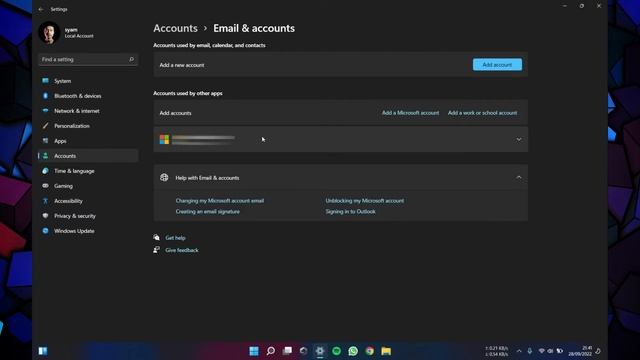640x360 pixels.
Task: Show hidden tray icons chevron
Action: [x=519, y=351]
